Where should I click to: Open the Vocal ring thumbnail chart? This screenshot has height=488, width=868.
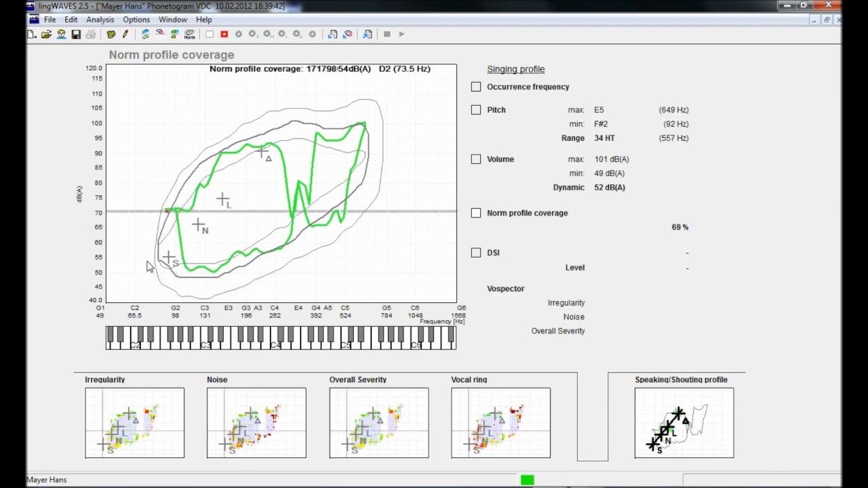tap(501, 423)
